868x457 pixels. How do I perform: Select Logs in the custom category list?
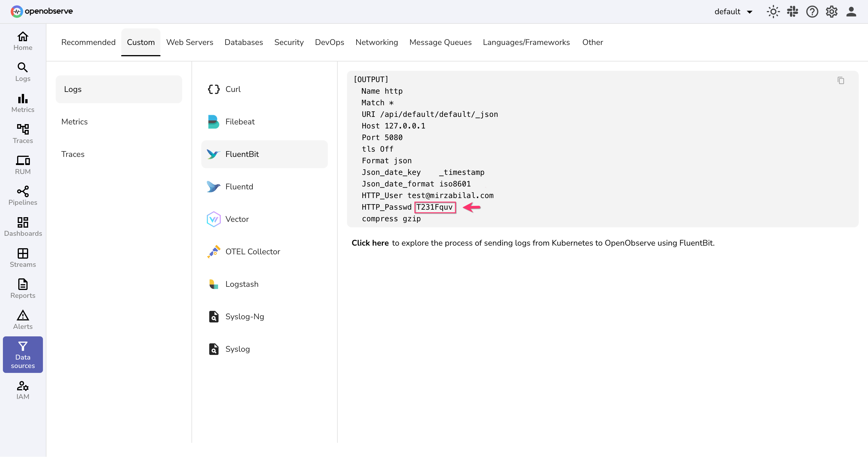[119, 89]
